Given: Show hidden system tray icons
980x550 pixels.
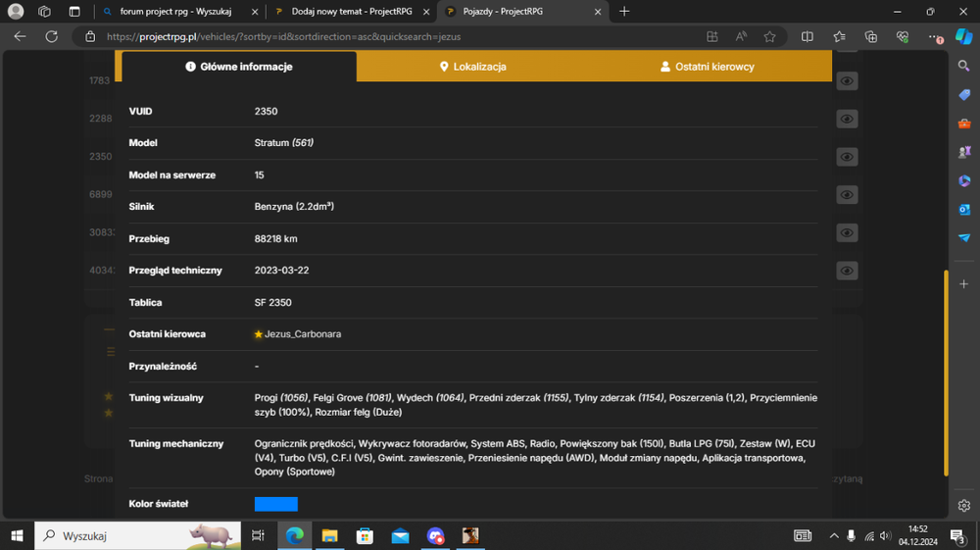Looking at the screenshot, I should [x=834, y=535].
